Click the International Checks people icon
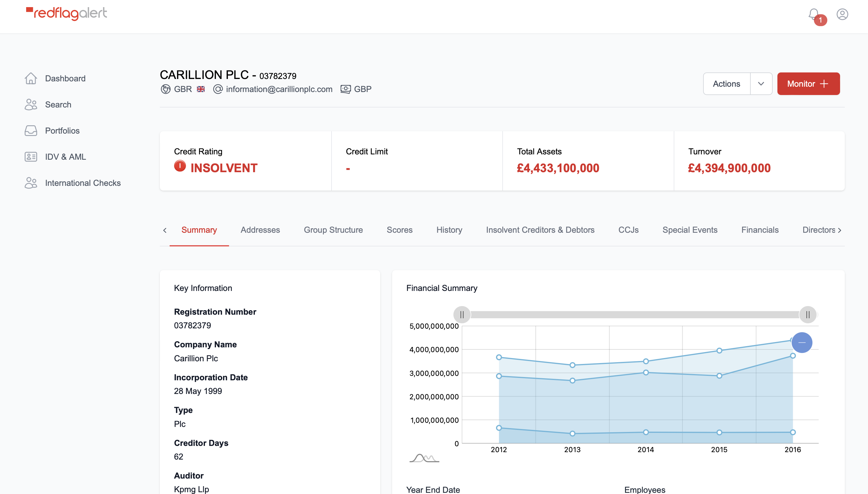 click(x=31, y=183)
